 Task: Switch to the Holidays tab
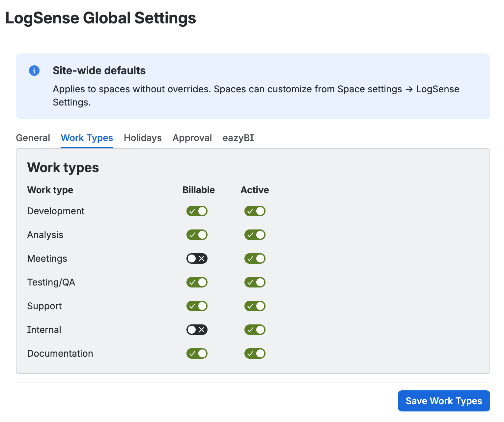(143, 138)
